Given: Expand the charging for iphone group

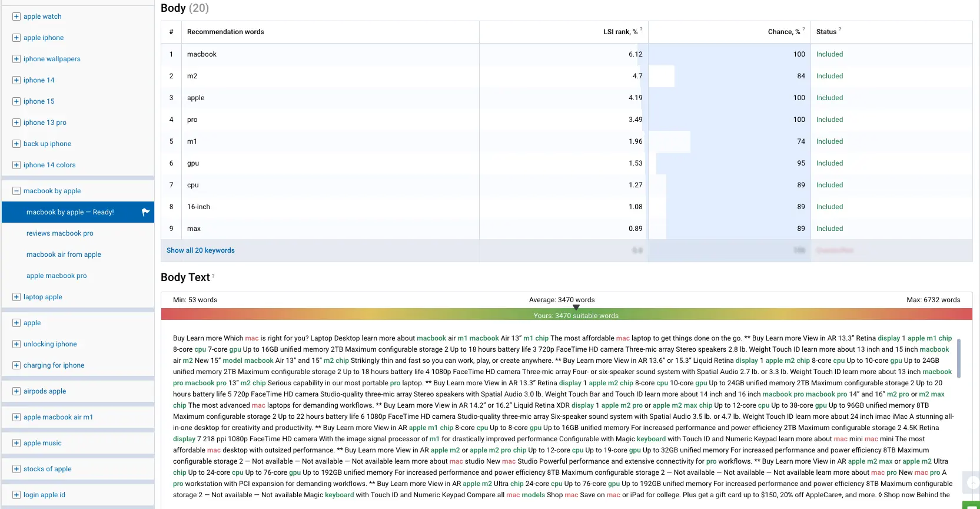Looking at the screenshot, I should click(16, 365).
